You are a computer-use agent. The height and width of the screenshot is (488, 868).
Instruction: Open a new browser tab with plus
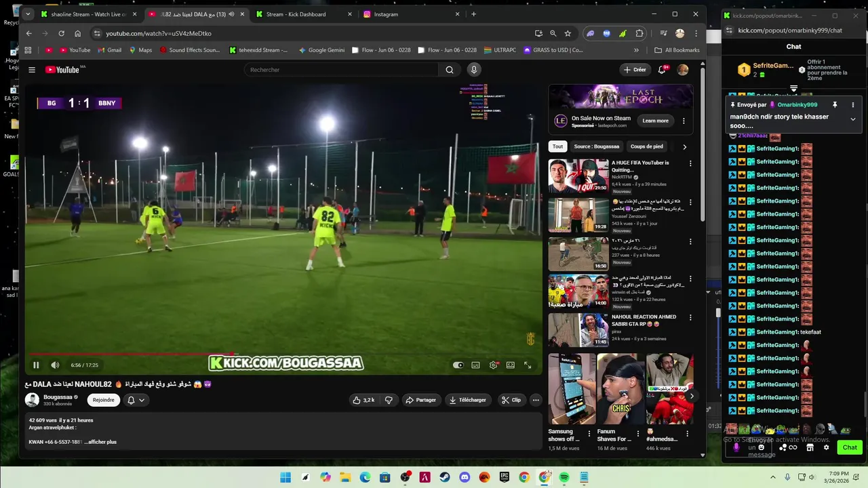(x=473, y=14)
